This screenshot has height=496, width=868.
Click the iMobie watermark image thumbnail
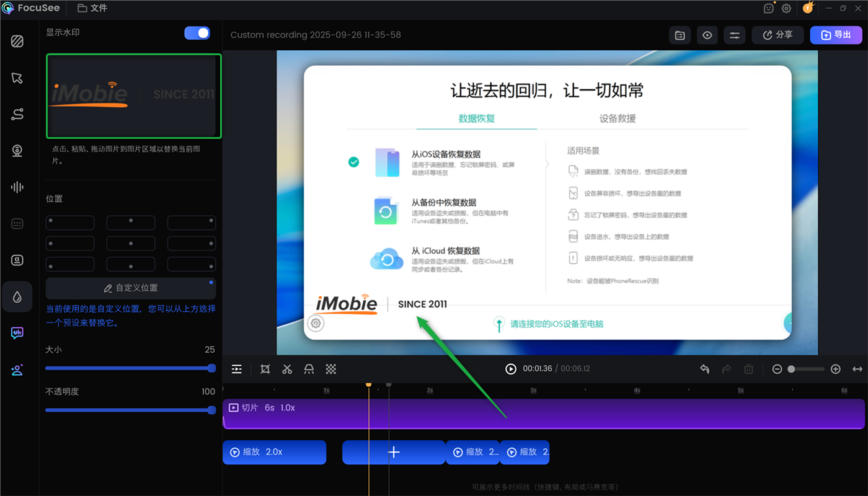tap(134, 95)
